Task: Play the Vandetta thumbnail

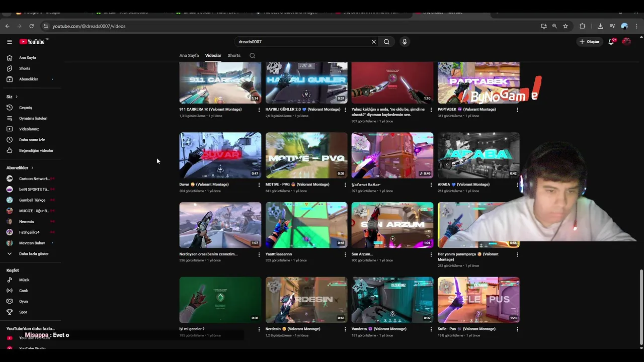Action: point(392,300)
